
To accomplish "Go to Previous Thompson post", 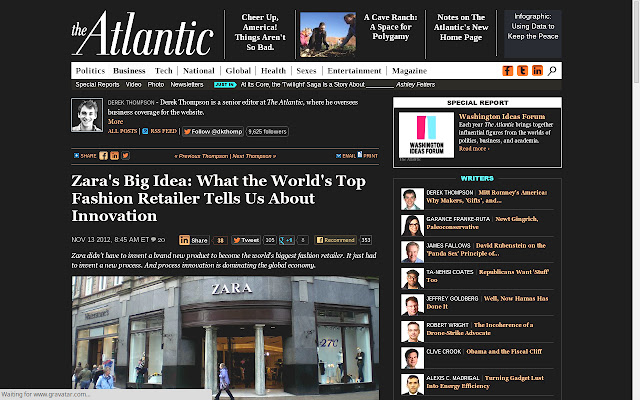I will point(201,156).
